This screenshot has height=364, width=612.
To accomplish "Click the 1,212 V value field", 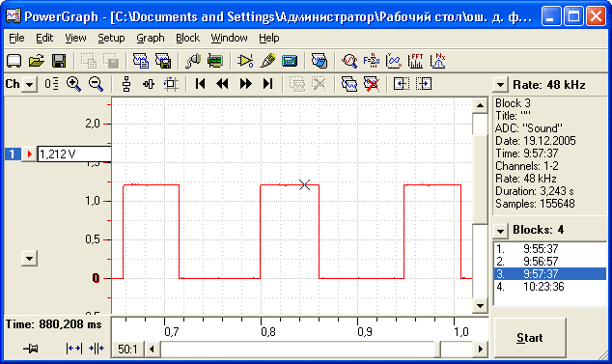I will click(x=74, y=154).
